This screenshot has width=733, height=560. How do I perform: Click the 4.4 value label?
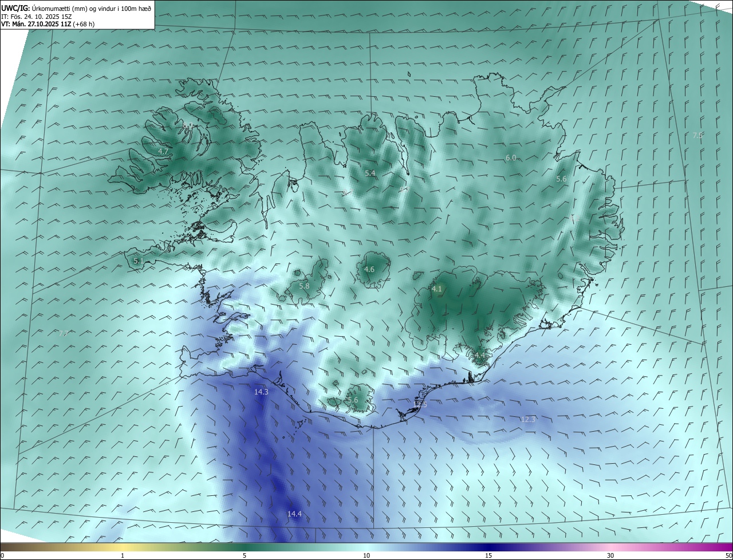pos(480,356)
